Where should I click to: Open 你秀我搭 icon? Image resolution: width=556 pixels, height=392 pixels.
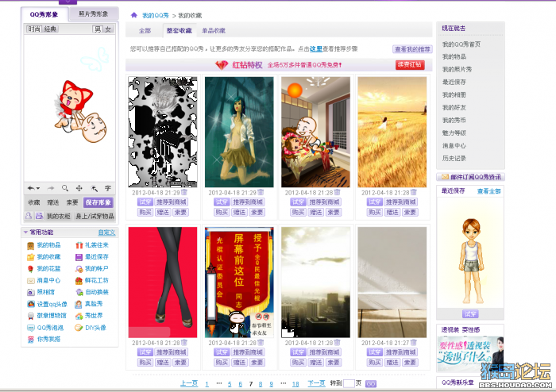pos(31,340)
